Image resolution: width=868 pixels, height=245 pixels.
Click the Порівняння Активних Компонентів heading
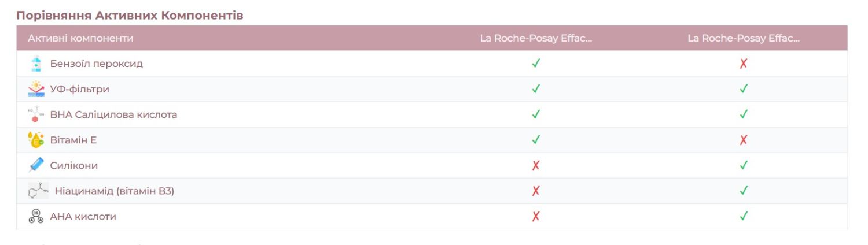point(130,16)
